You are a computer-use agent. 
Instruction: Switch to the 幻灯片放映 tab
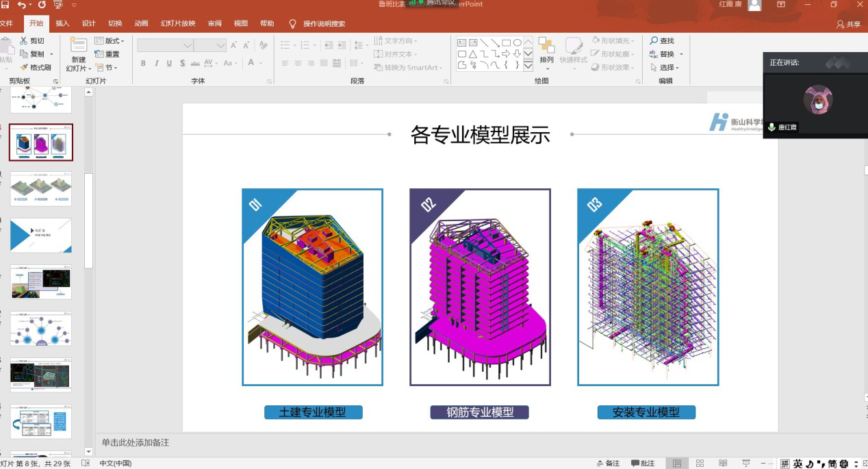pos(178,23)
